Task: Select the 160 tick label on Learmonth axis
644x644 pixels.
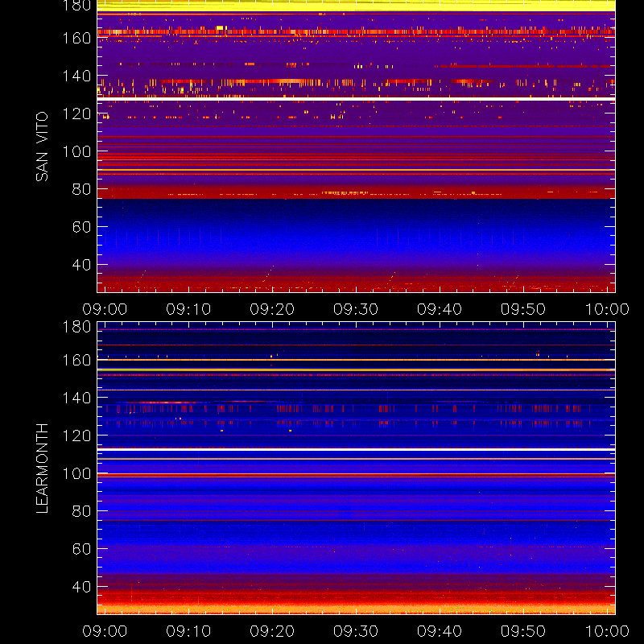Action: point(76,360)
